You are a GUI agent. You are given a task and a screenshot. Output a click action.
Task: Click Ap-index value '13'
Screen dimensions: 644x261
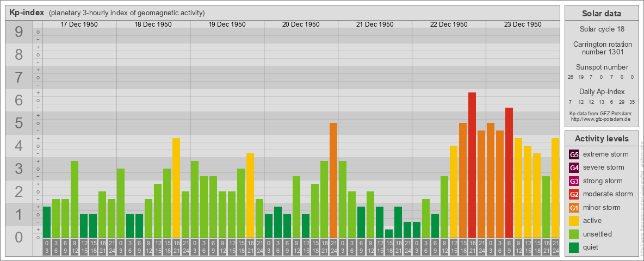click(601, 102)
